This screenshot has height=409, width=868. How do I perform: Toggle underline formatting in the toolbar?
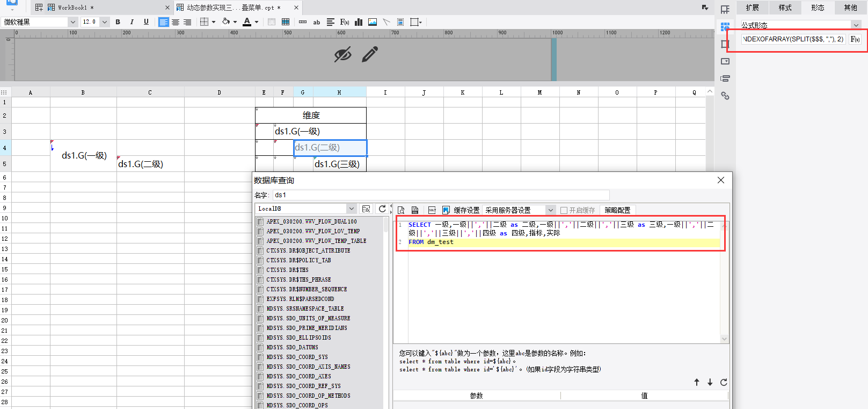146,22
